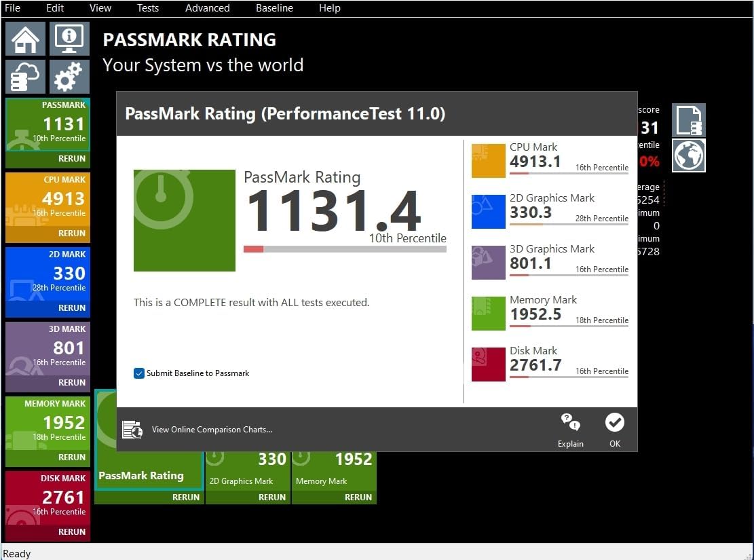Image resolution: width=754 pixels, height=560 pixels.
Task: Click the globe icon on right side
Action: 689,155
